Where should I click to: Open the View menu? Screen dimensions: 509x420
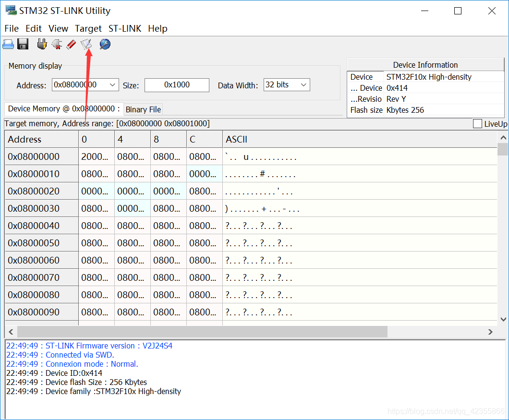coord(59,29)
